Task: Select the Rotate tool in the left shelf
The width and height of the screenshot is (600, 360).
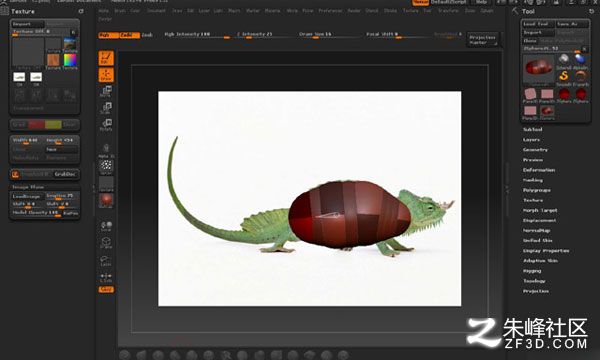Action: tap(106, 125)
